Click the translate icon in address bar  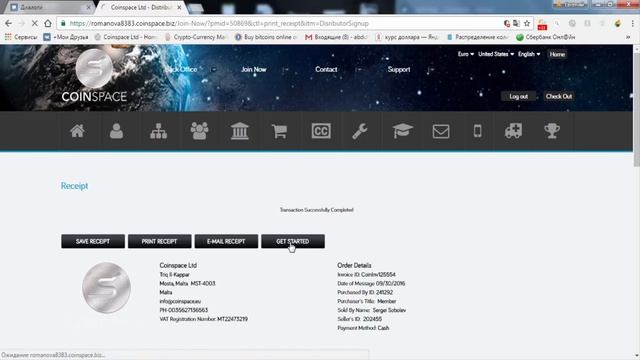point(516,23)
